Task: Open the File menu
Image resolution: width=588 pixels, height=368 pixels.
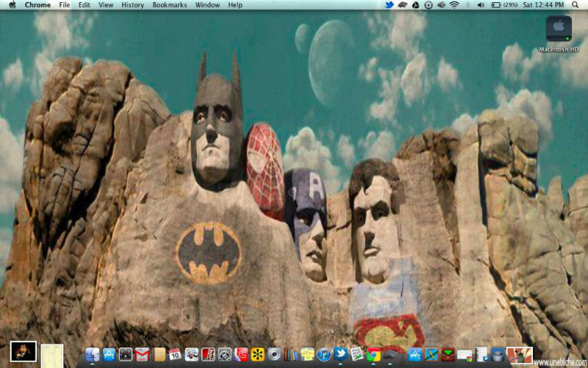Action: 65,5
